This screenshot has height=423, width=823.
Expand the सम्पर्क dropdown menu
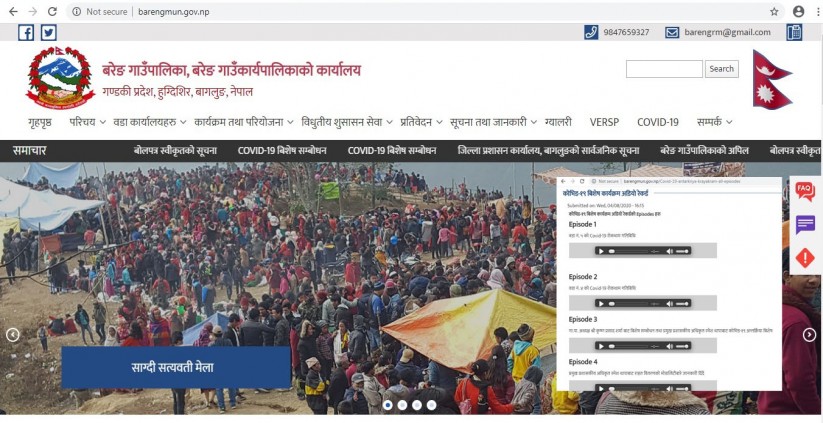pyautogui.click(x=714, y=122)
